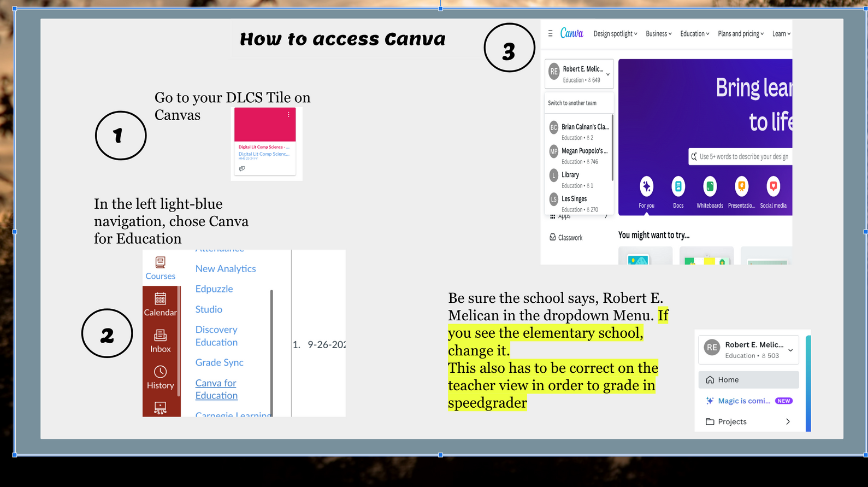Select the Presentations icon
This screenshot has height=487, width=868.
(742, 186)
